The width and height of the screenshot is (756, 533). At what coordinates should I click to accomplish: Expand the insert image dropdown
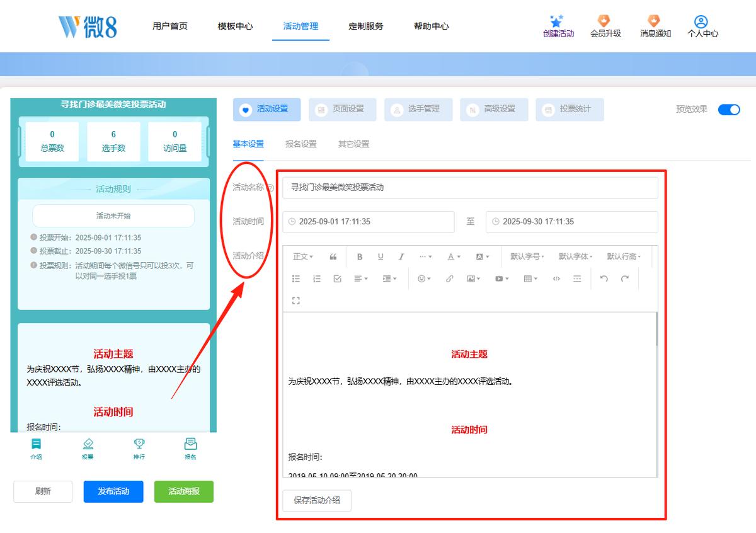(x=474, y=279)
